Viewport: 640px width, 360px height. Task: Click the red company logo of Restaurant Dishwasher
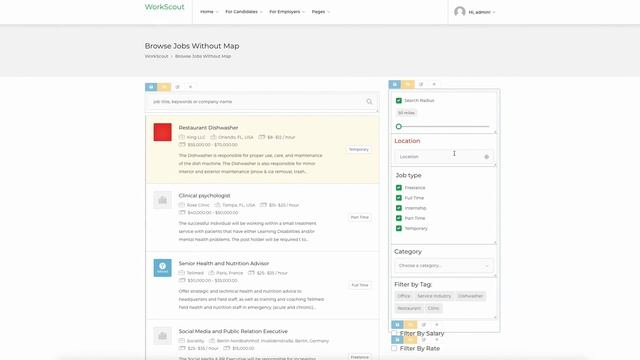pyautogui.click(x=162, y=132)
